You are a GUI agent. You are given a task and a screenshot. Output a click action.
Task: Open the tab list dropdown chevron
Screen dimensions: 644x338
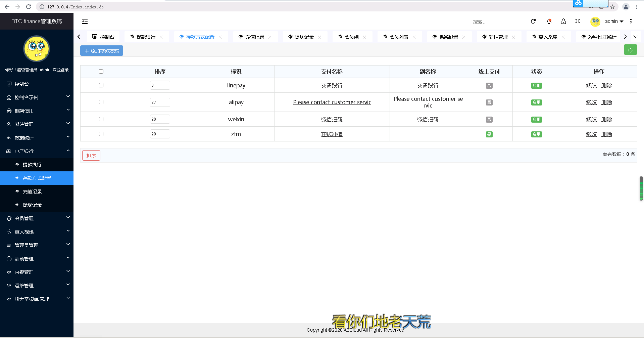tap(636, 37)
